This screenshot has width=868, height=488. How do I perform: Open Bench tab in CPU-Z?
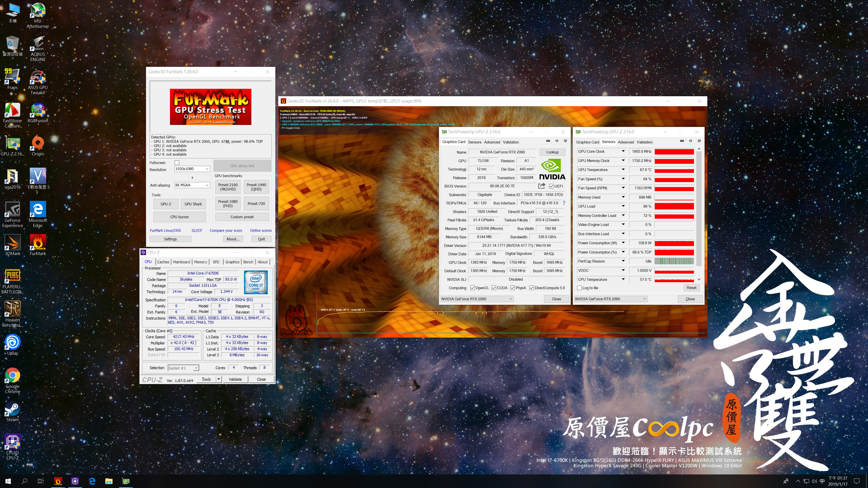tap(248, 262)
